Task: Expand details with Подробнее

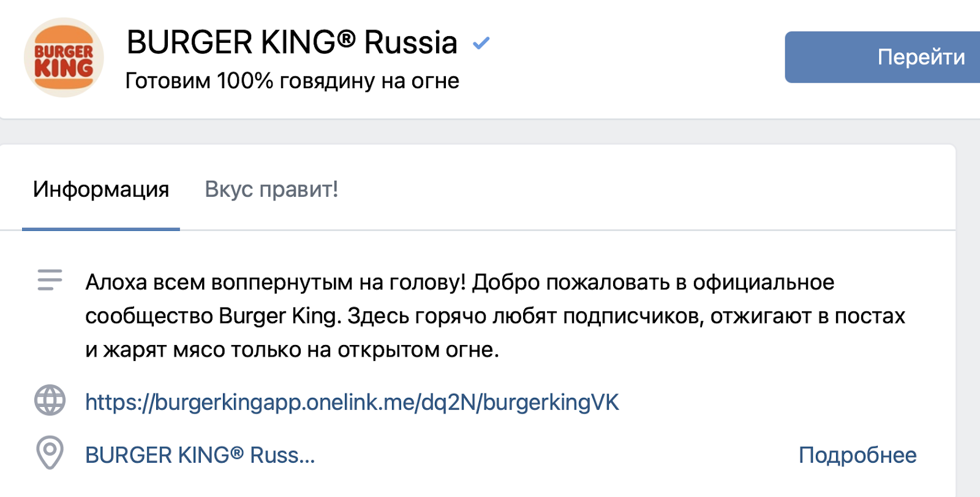Action: [857, 455]
